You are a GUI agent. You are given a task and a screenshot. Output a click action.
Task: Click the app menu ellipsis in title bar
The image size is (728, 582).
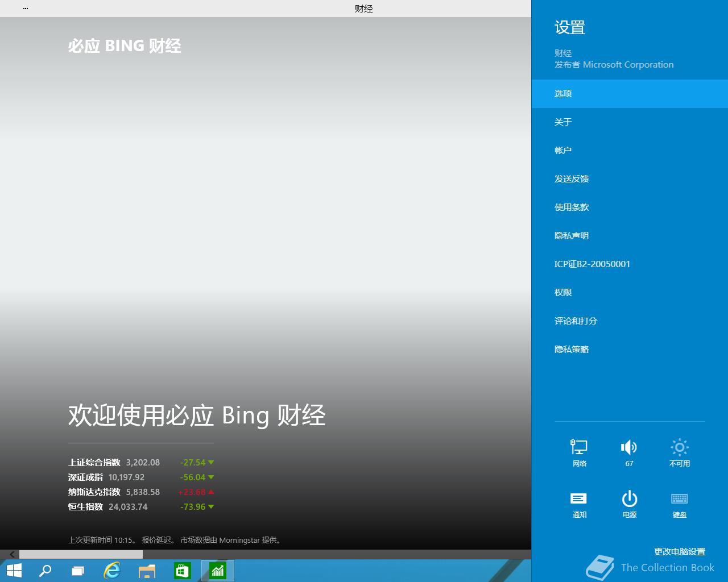(x=26, y=9)
